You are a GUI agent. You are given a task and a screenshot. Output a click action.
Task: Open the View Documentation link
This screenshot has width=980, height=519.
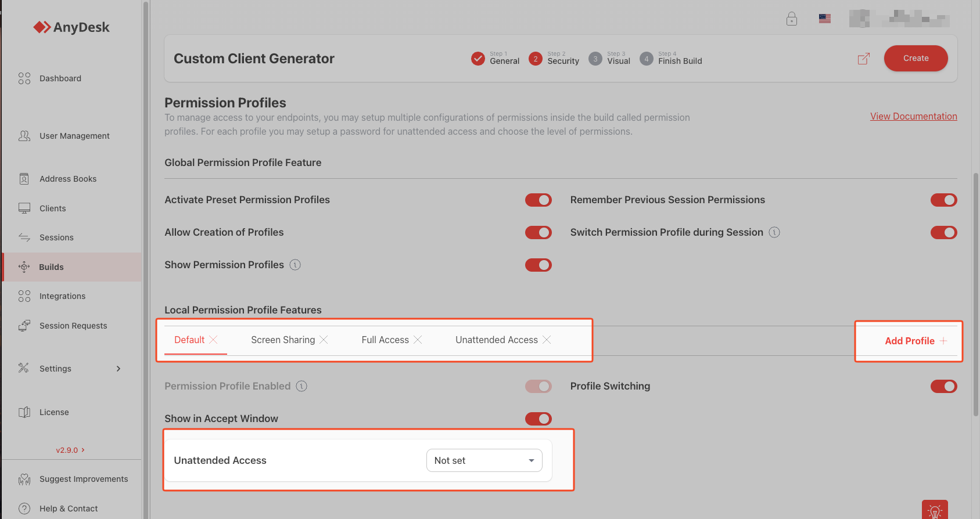click(914, 116)
